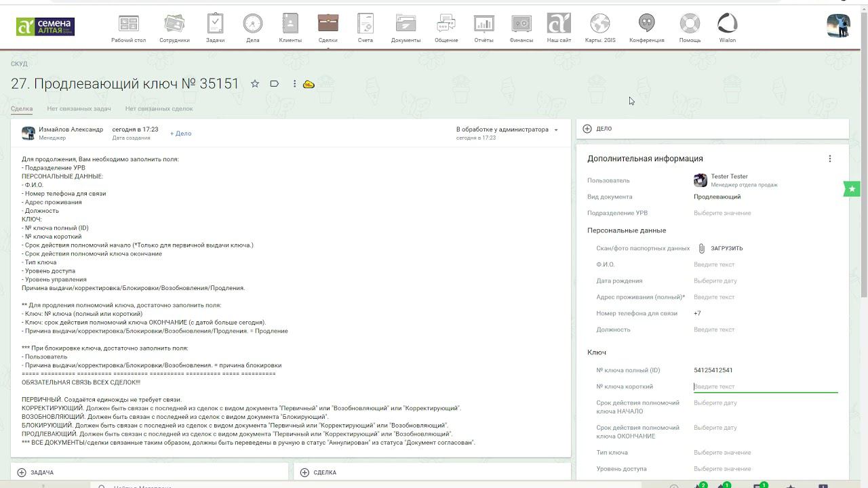Switch to the Сделка tab
The height and width of the screenshot is (488, 868).
point(22,108)
